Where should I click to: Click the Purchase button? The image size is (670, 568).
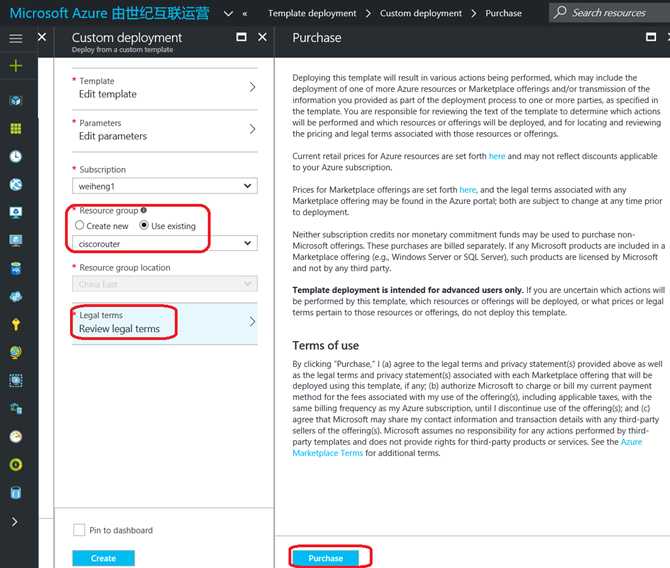(326, 558)
